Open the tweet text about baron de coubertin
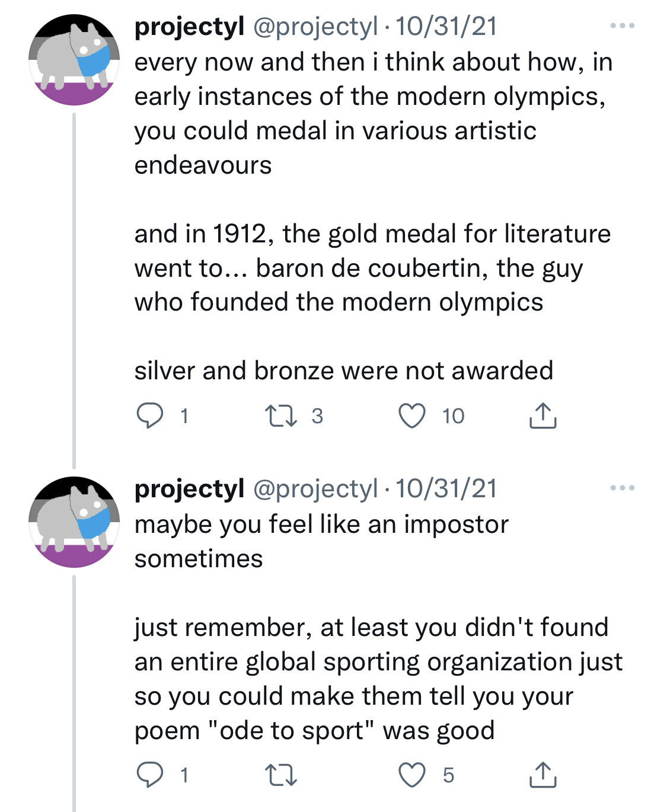Screen dimensions: 667x812 (358, 268)
